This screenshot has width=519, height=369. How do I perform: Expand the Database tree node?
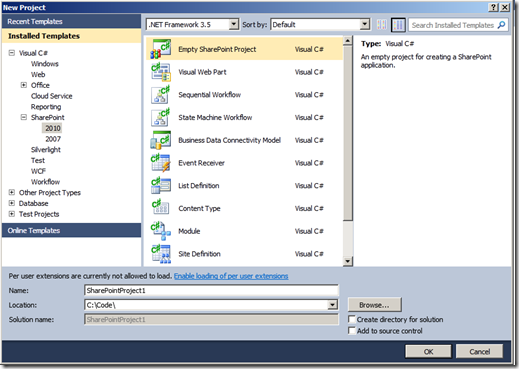[12, 203]
